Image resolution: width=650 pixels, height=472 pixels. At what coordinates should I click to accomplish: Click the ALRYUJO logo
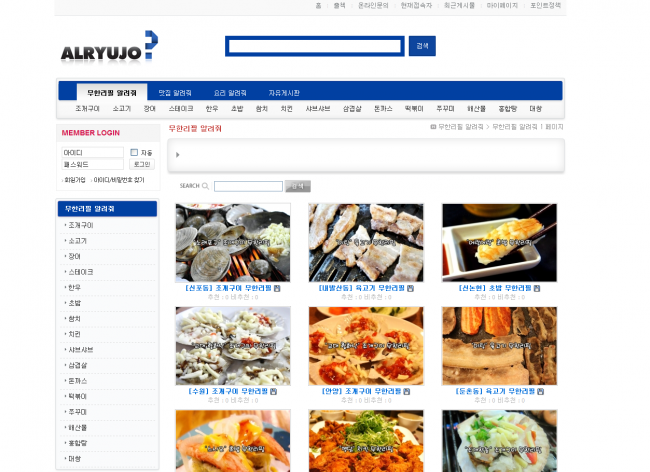coord(109,47)
